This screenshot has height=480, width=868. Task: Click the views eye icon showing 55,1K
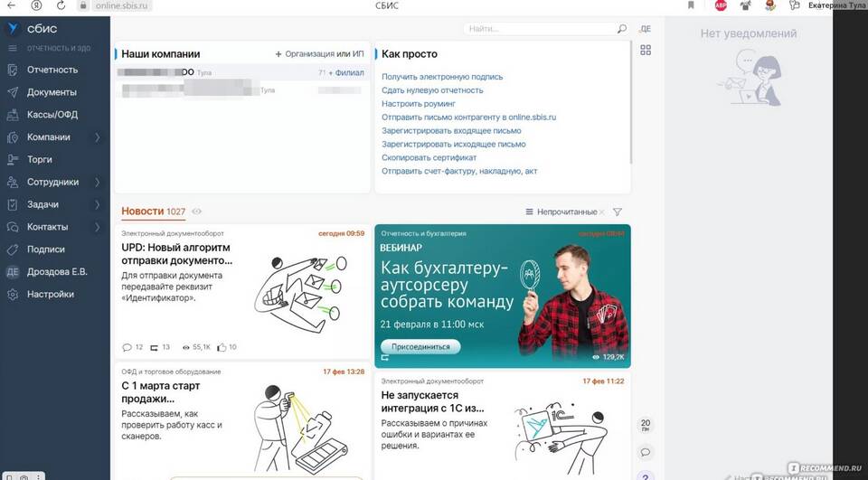(186, 348)
